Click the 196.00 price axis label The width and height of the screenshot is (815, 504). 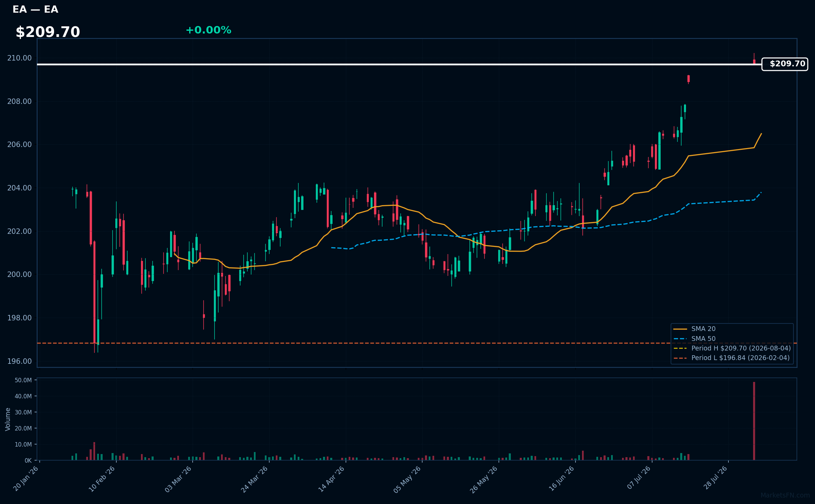20,361
